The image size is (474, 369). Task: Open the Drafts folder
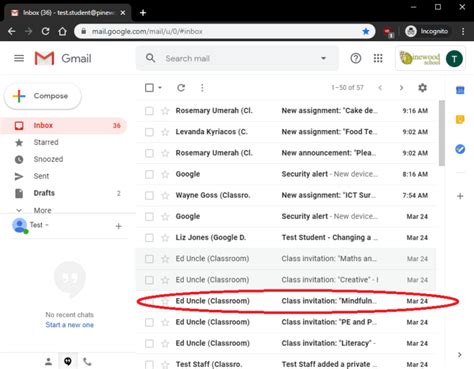[x=44, y=193]
